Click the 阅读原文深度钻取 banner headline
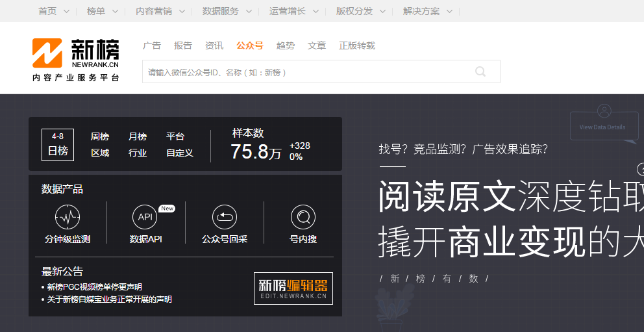Image resolution: width=644 pixels, height=332 pixels. point(511,197)
